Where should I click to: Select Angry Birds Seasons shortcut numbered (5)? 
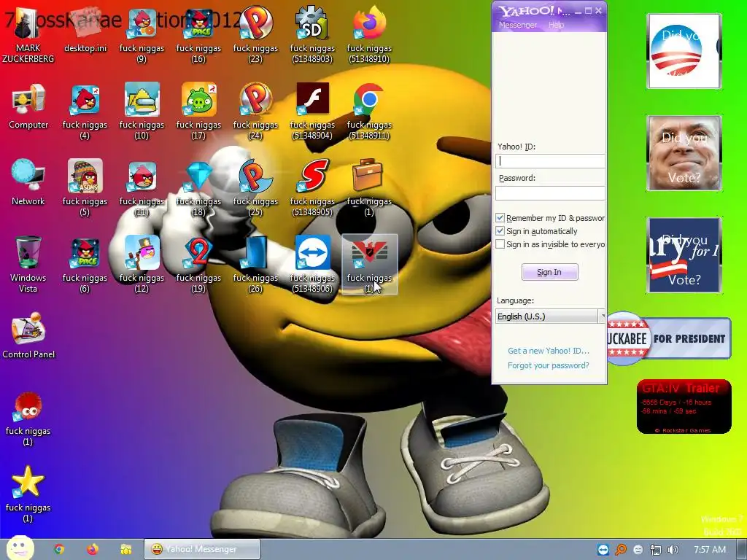(x=85, y=187)
